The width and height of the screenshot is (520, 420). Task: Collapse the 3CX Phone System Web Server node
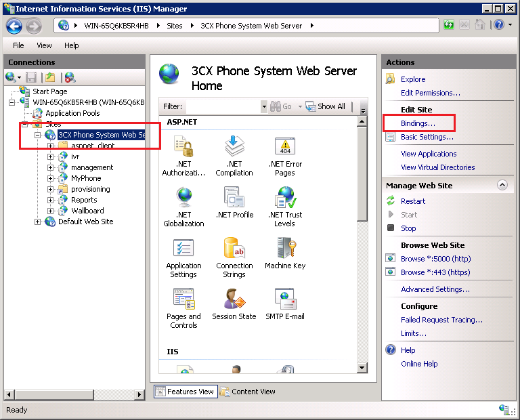point(37,135)
